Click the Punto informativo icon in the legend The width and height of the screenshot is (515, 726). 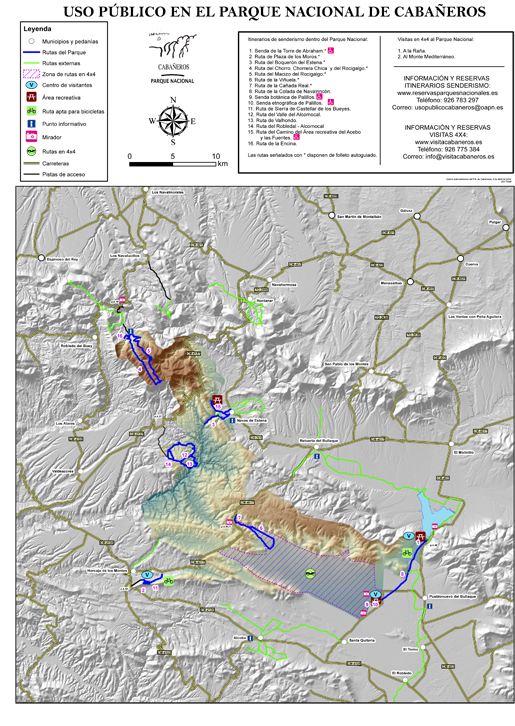(x=31, y=124)
